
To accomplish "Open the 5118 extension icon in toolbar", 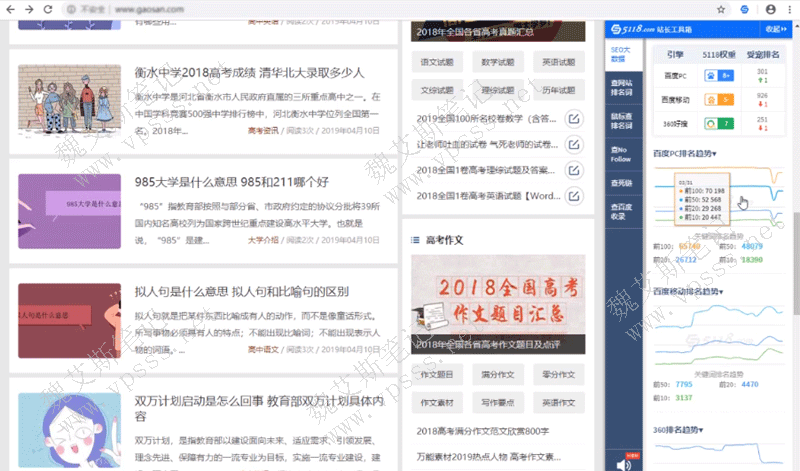I will pos(744,9).
